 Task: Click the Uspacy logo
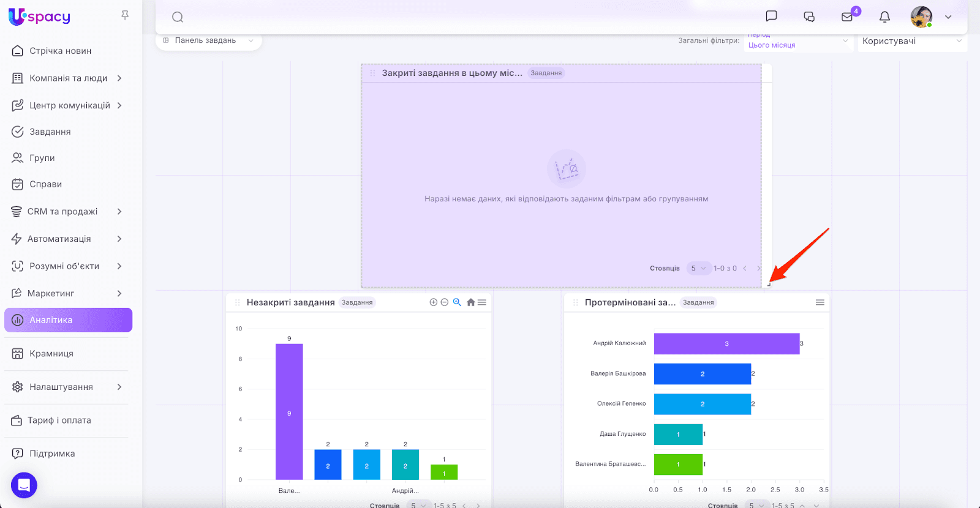pyautogui.click(x=40, y=17)
